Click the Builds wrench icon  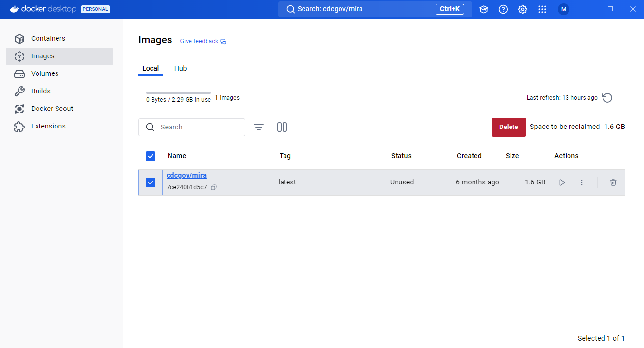(x=19, y=91)
